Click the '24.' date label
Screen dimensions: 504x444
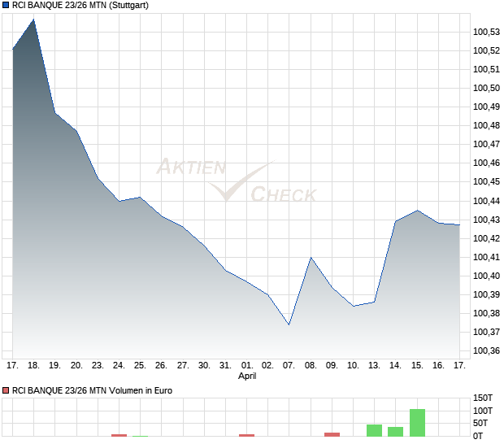point(119,366)
